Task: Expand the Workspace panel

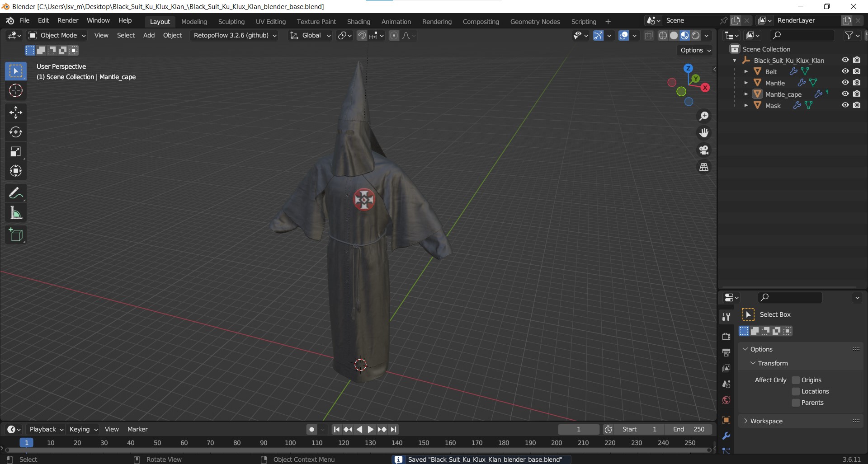Action: click(745, 421)
